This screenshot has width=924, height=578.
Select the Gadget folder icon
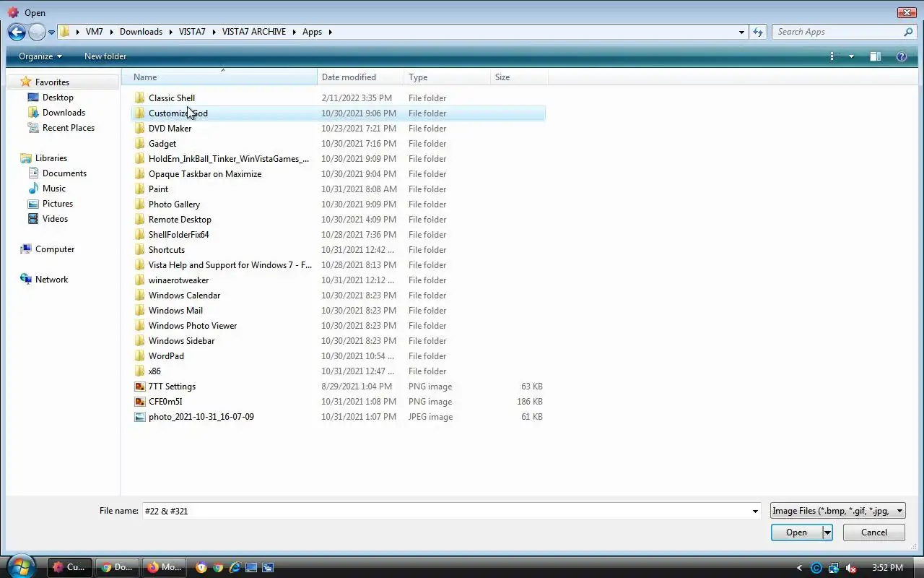tap(140, 143)
